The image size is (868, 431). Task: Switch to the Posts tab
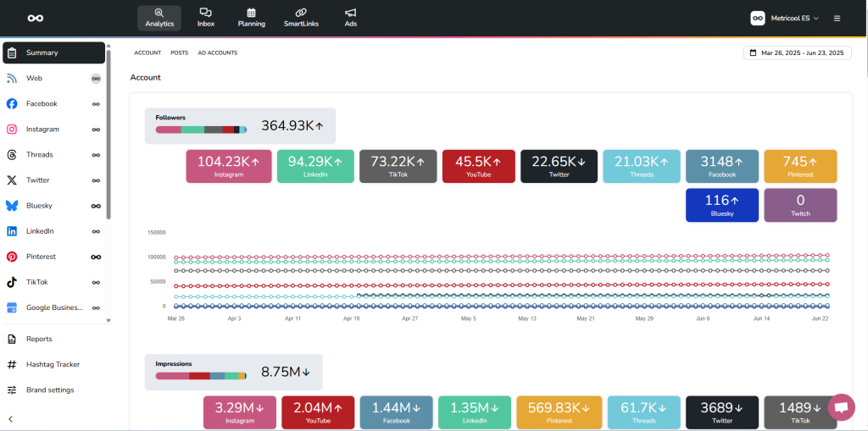click(179, 52)
